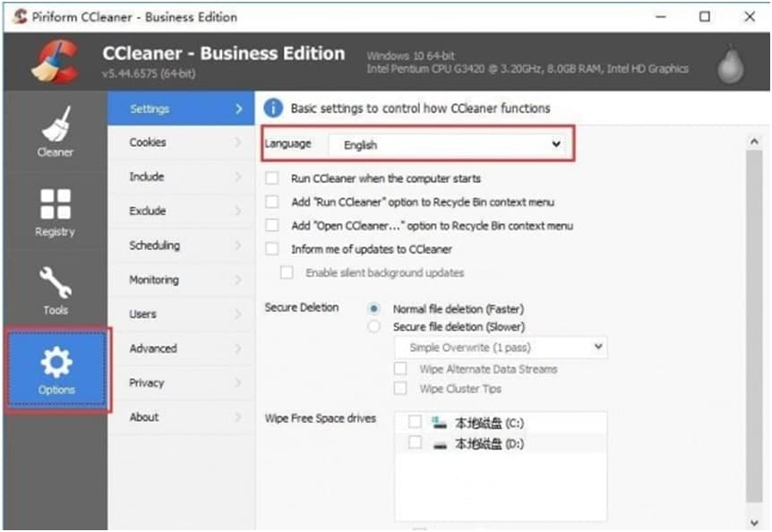Check Inform me of updates to CCleaner
The image size is (772, 532).
click(x=273, y=249)
